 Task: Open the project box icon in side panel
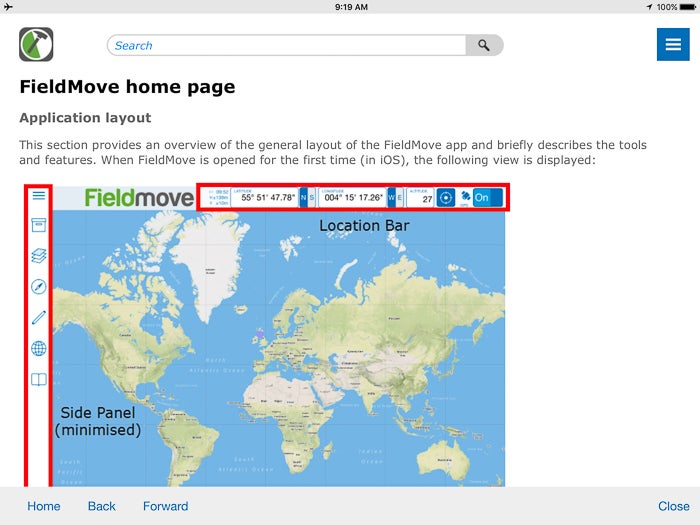39,224
